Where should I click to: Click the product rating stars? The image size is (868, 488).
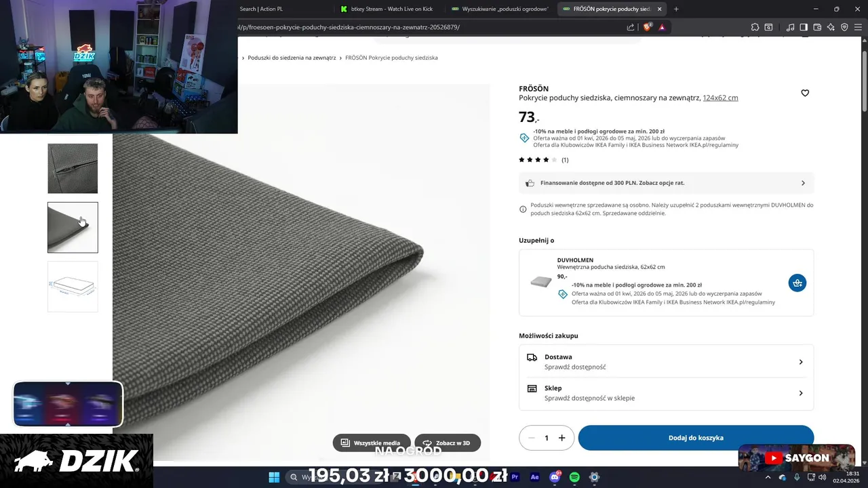pyautogui.click(x=538, y=160)
